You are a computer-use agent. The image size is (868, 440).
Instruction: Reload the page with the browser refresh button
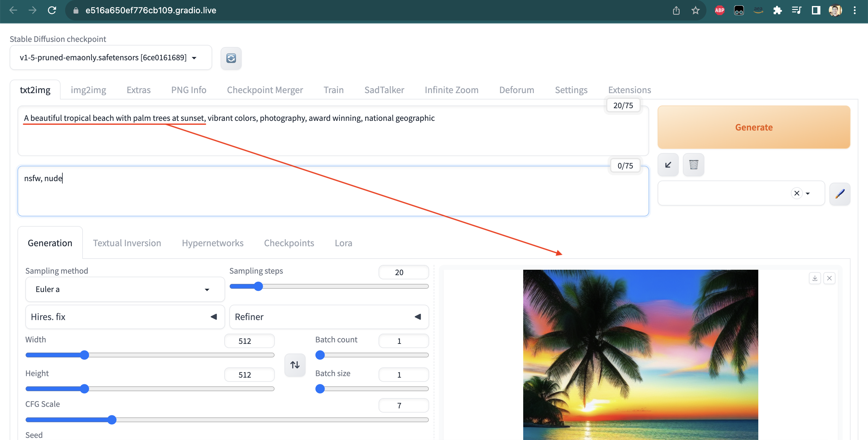[52, 10]
